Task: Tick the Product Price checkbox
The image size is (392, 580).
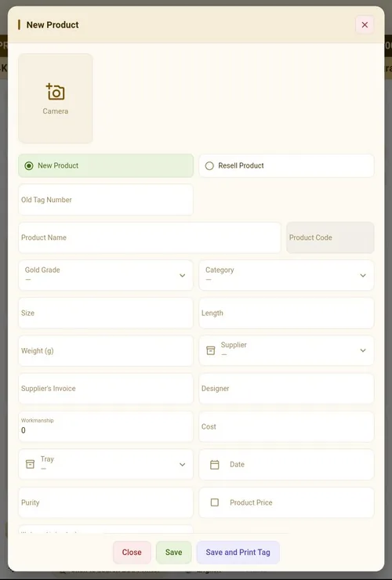Action: tap(215, 502)
